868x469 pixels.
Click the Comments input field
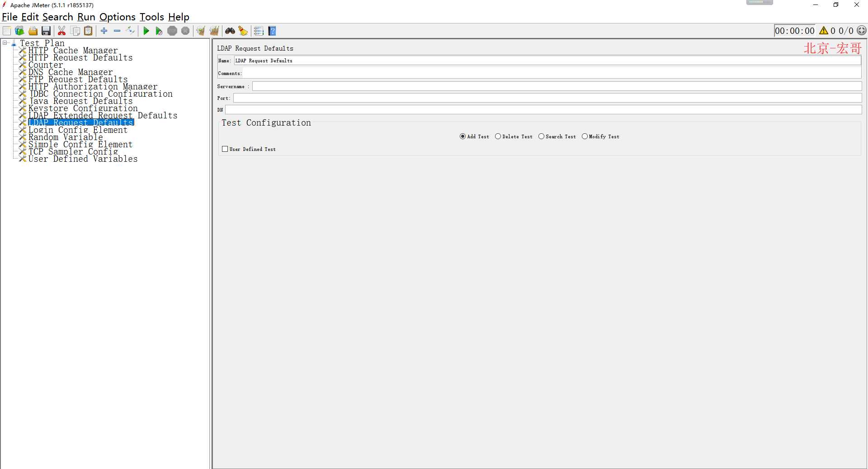click(552, 73)
